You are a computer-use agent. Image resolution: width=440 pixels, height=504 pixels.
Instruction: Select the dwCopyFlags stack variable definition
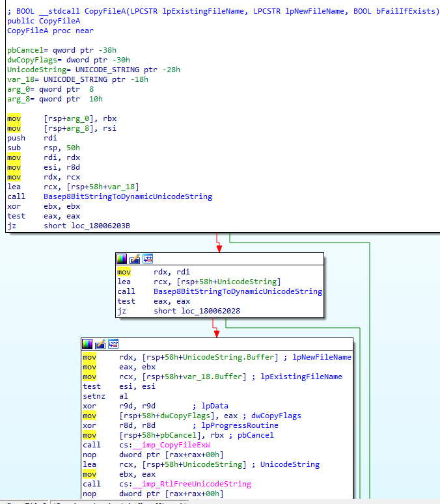(68, 60)
